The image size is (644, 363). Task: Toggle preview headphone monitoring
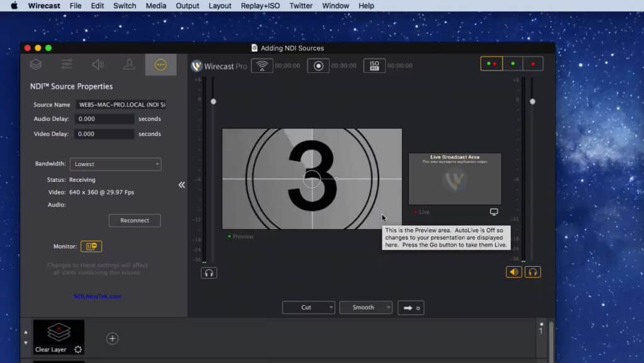click(x=209, y=272)
